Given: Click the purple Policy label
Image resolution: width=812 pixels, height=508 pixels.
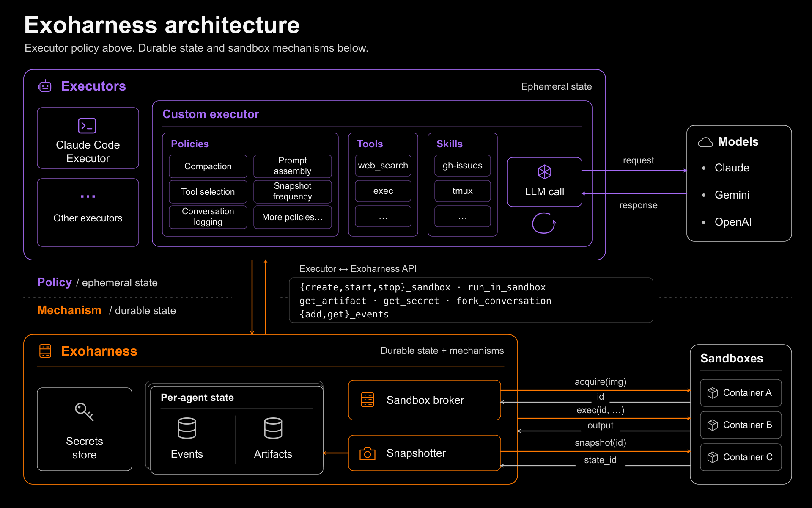Looking at the screenshot, I should click(55, 282).
